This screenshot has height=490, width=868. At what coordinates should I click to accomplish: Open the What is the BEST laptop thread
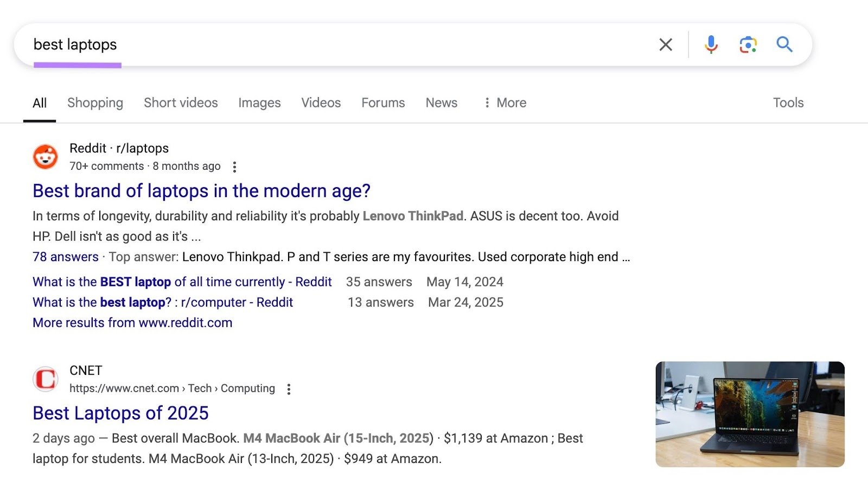182,282
